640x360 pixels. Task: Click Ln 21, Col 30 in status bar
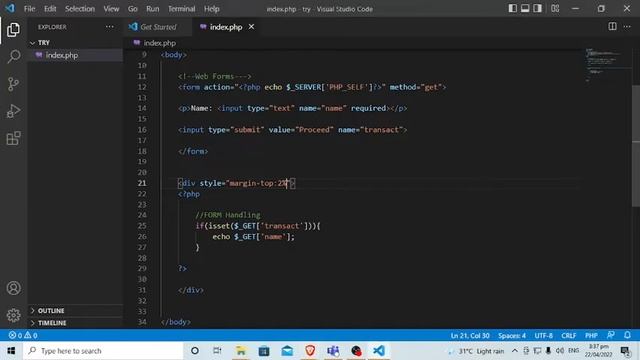pyautogui.click(x=470, y=336)
